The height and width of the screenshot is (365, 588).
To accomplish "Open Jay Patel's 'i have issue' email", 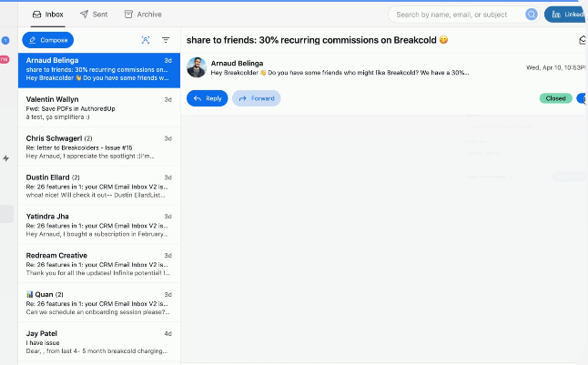I will tap(99, 341).
